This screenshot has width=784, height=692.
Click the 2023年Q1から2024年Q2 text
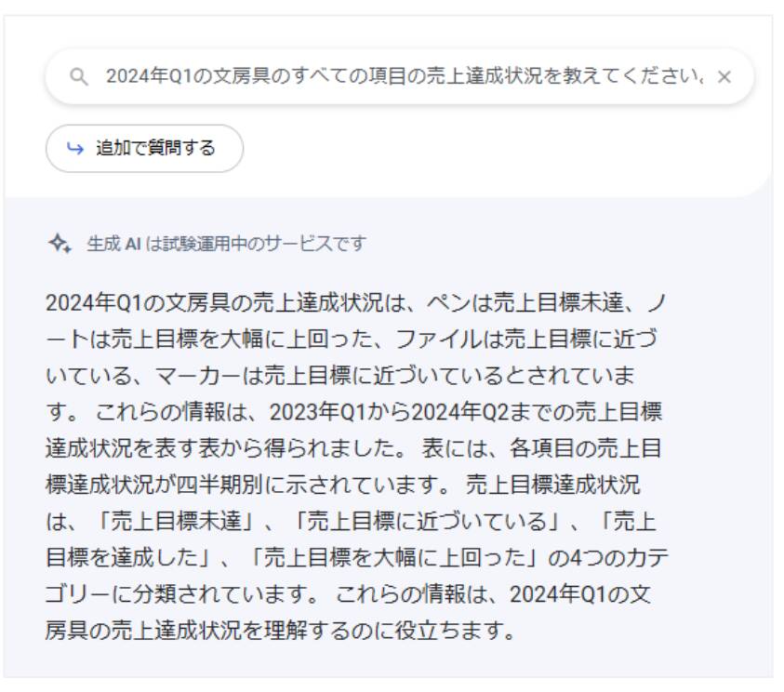coord(389,412)
